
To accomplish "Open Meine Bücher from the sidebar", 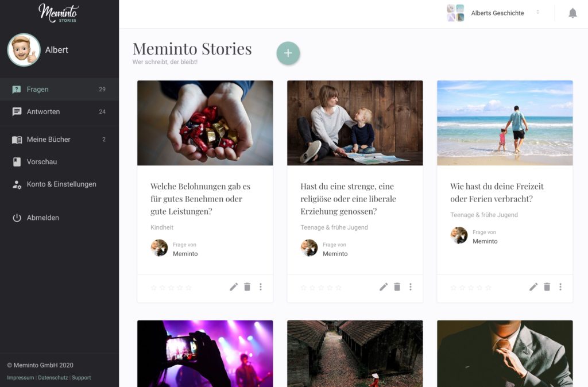I will [59, 140].
